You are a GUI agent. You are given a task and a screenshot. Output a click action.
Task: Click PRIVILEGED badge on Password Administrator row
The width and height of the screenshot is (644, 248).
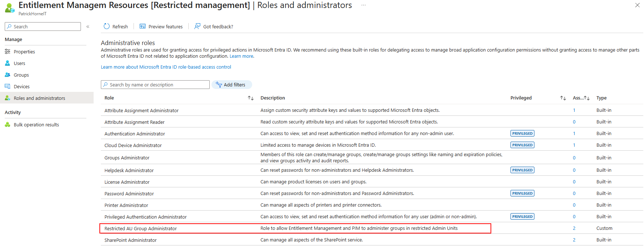click(522, 194)
